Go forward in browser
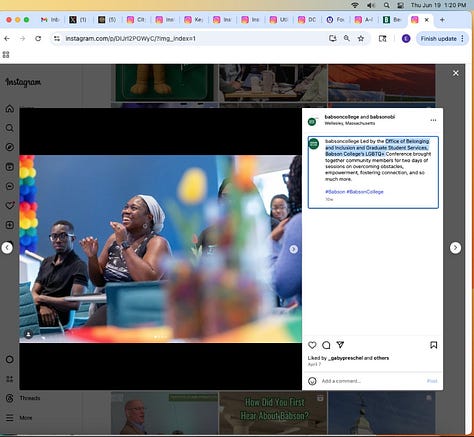Screen dimensions: 474x437 coord(23,39)
